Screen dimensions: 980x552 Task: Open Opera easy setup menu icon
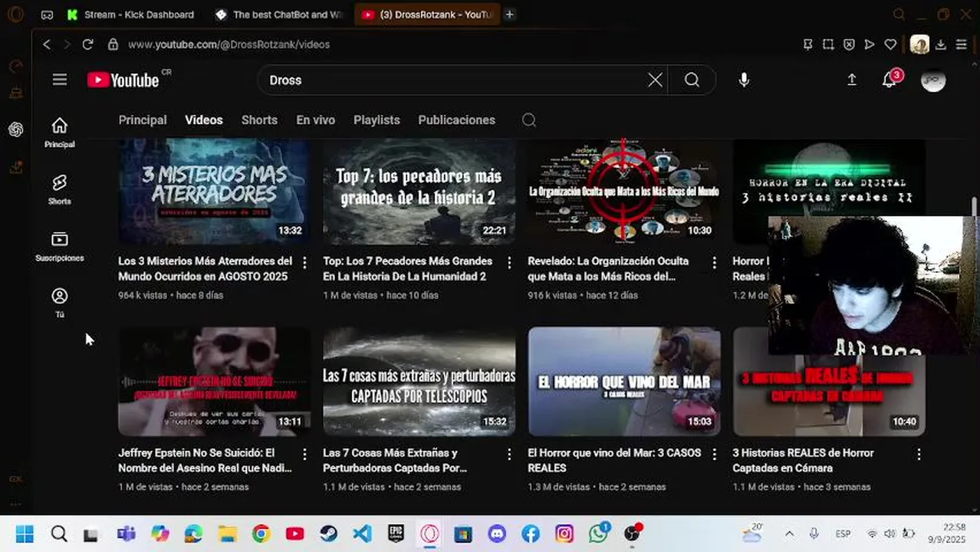(x=962, y=44)
